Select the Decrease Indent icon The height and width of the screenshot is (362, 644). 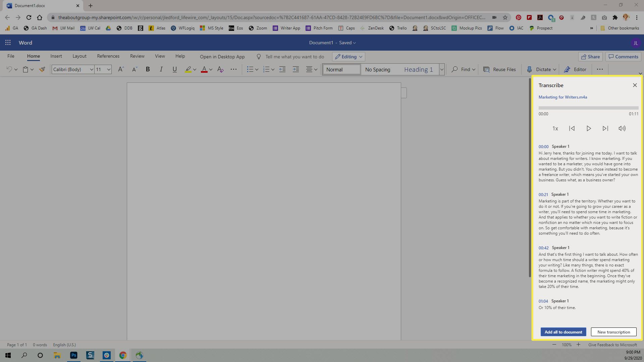pyautogui.click(x=282, y=69)
